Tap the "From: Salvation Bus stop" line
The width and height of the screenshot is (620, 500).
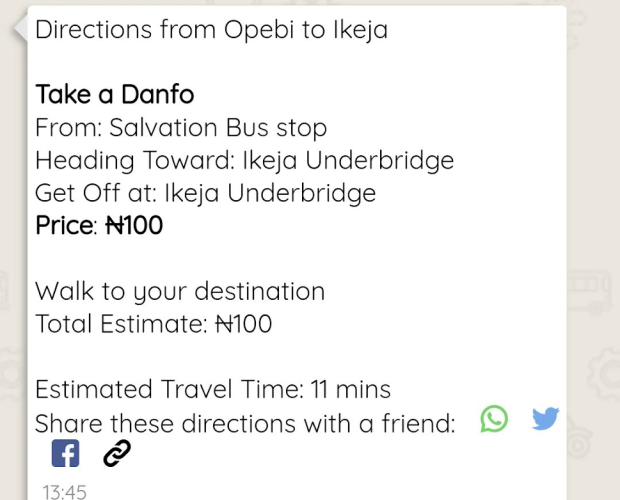click(181, 128)
